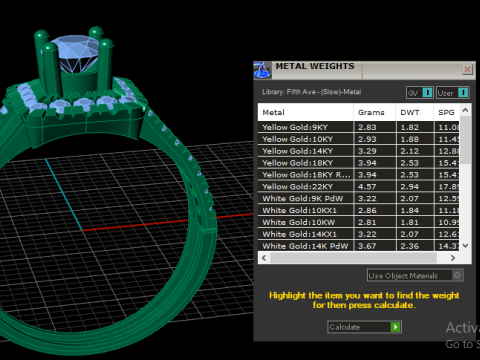Click the green arrow on Calculate
480x360 pixels.
395,327
